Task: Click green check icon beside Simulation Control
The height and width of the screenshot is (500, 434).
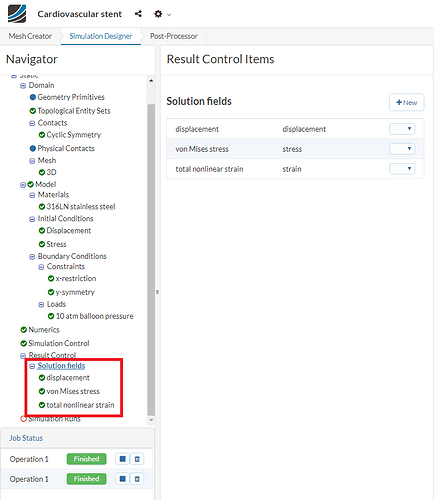Action: pyautogui.click(x=23, y=343)
